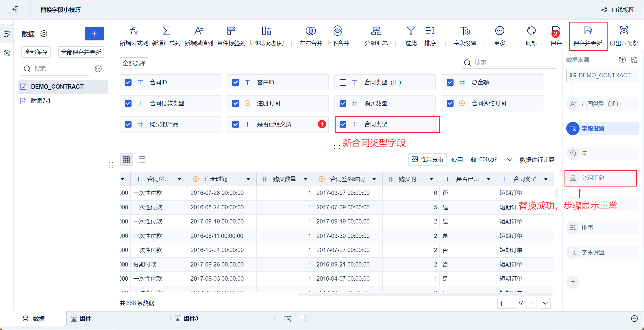Click the 新增公式列 formula icon

134,31
